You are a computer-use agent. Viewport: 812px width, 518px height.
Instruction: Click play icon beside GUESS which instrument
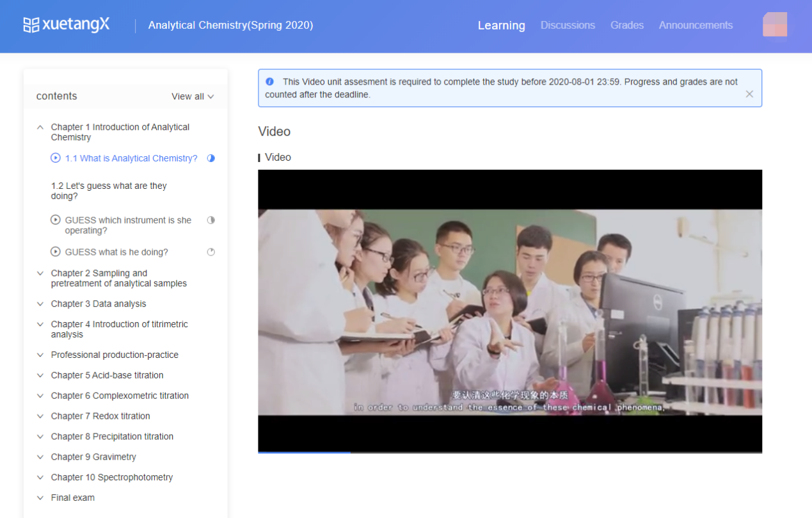click(56, 220)
